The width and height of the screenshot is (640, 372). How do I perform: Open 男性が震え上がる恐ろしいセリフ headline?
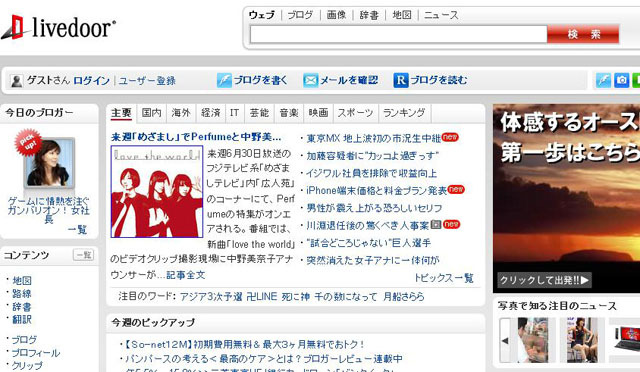[374, 208]
